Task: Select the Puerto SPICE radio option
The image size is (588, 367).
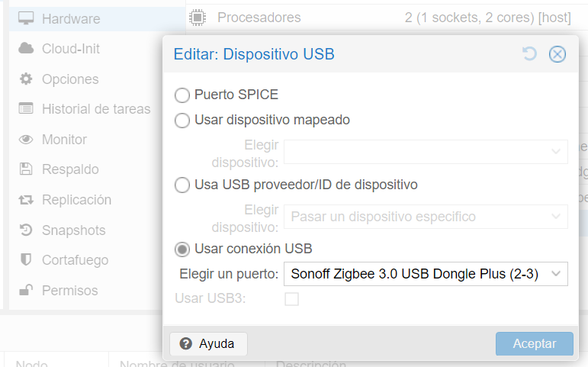Action: [x=182, y=95]
